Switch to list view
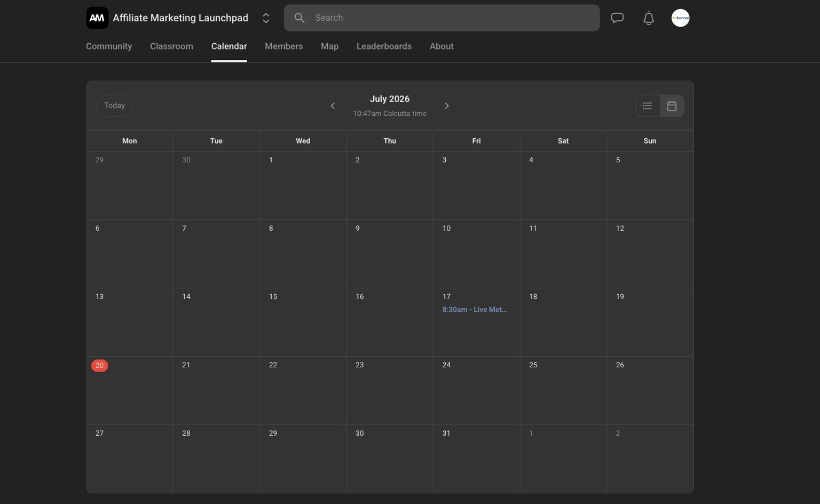 pos(648,106)
